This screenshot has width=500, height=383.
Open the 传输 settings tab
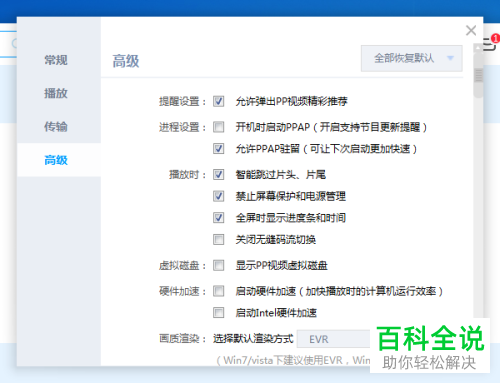click(56, 126)
